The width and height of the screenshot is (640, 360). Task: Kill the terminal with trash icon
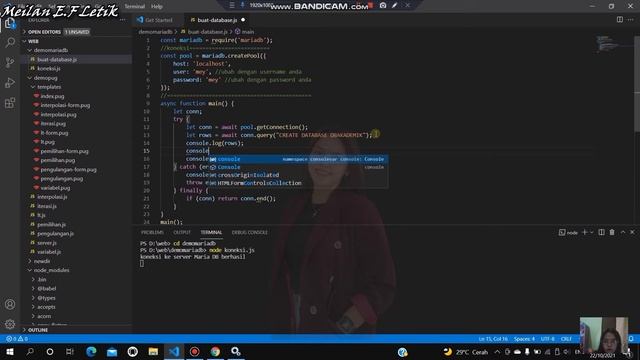(612, 232)
